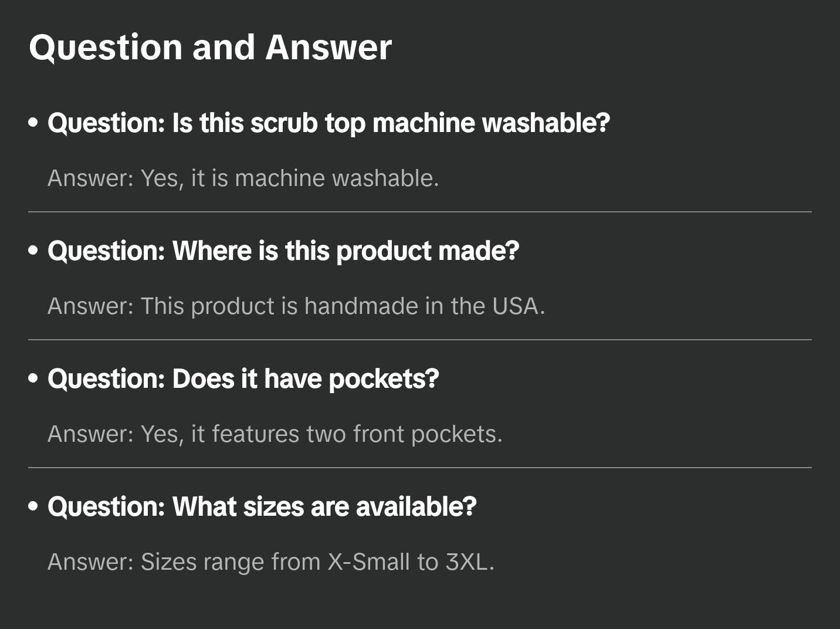The image size is (840, 629).
Task: Click the word "USA" in the answer
Action: coord(515,306)
